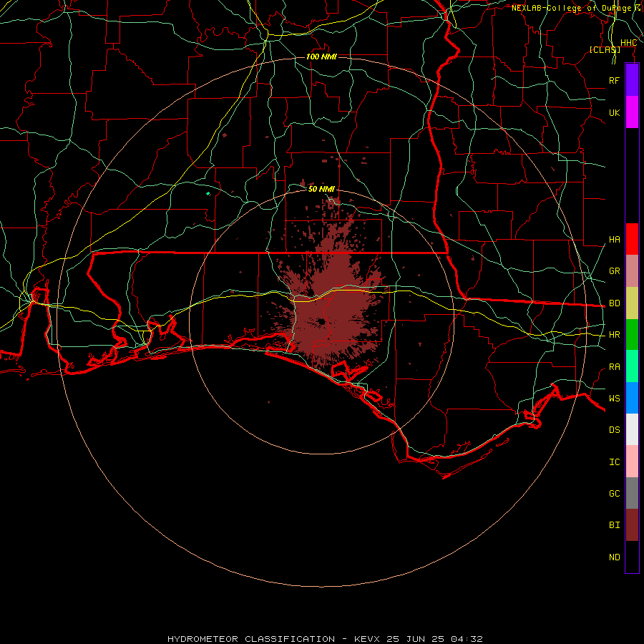Click the "[CLAS]" label

[605, 49]
